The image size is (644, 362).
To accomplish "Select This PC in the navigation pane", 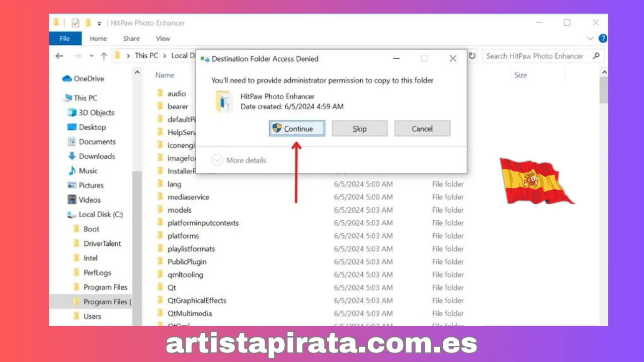I will point(80,98).
